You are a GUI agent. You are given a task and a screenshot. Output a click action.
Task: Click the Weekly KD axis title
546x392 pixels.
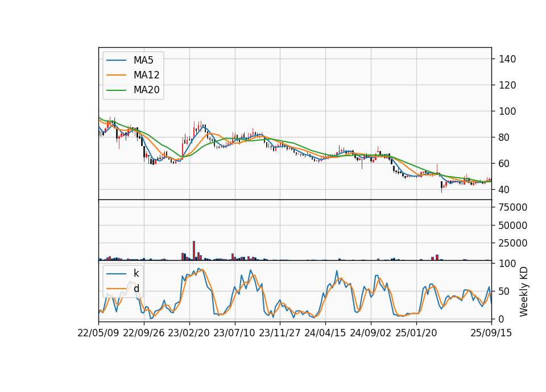tap(524, 291)
